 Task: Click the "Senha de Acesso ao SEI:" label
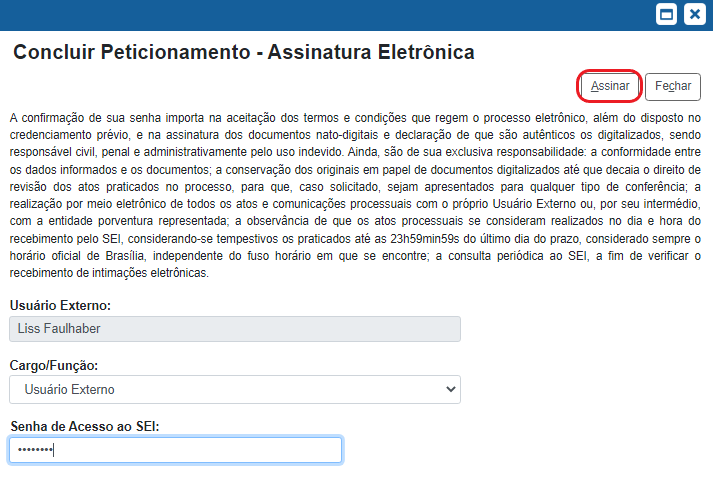tap(85, 426)
